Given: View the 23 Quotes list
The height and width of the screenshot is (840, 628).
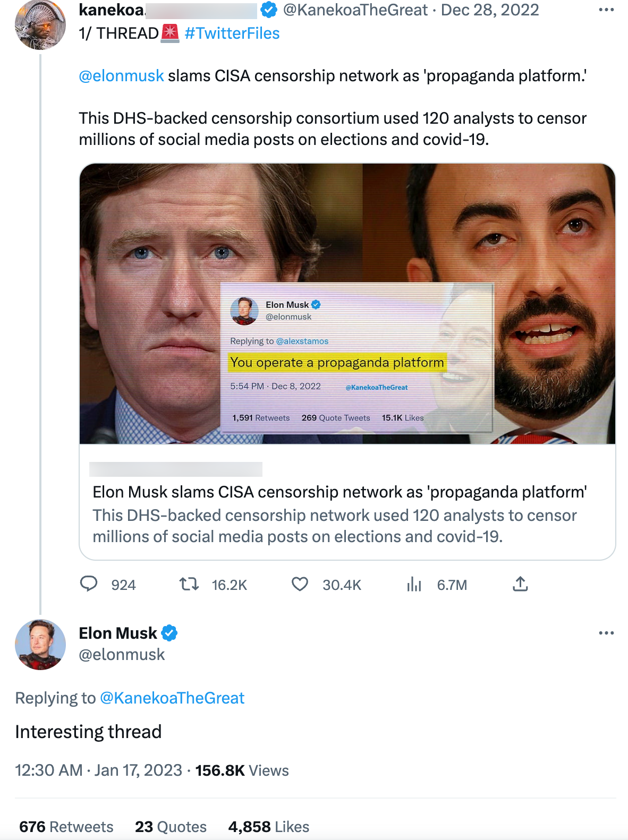Looking at the screenshot, I should 171,827.
